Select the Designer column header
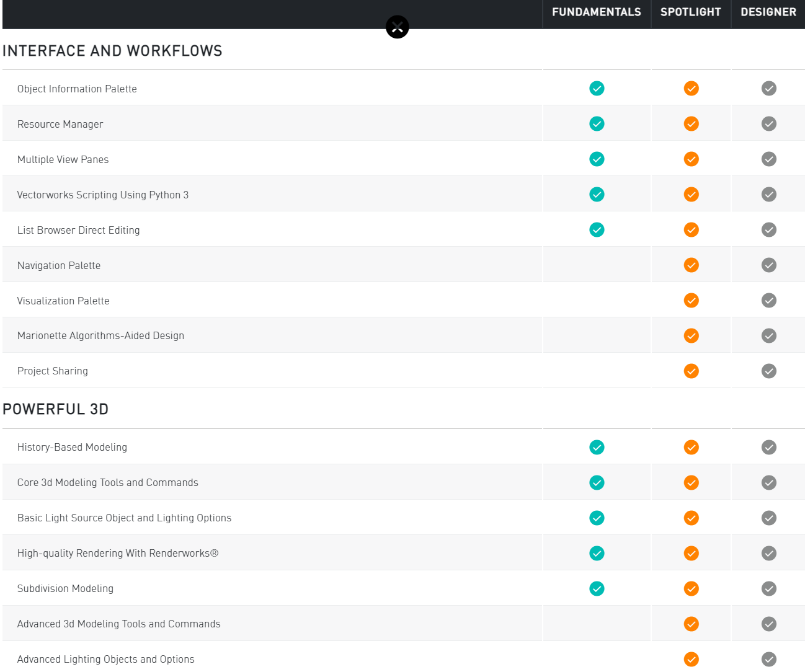 768,12
